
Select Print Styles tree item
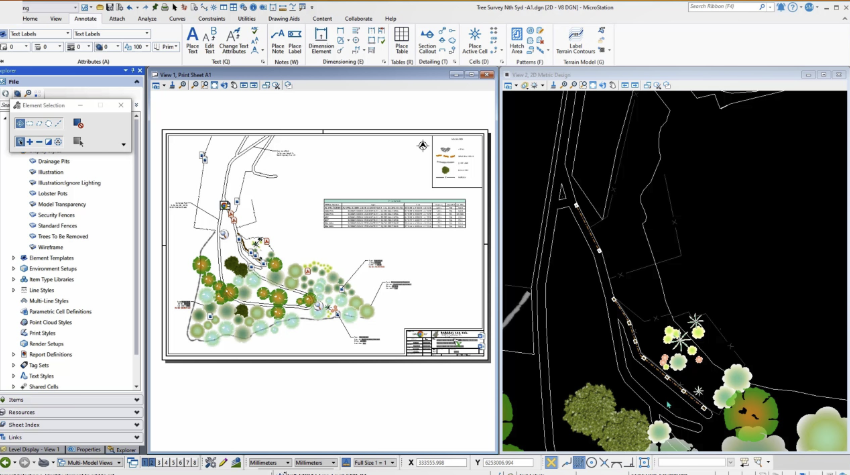pyautogui.click(x=42, y=333)
